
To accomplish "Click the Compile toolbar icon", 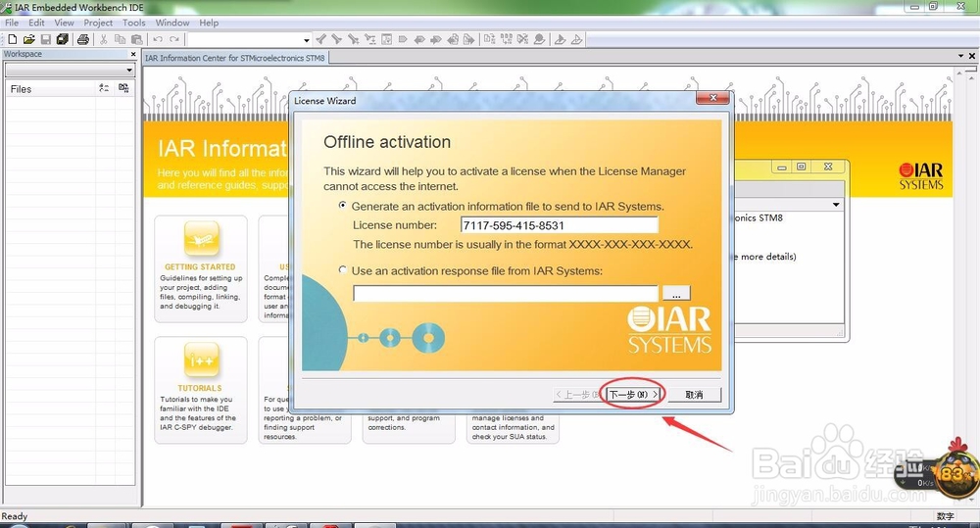I will [x=490, y=39].
